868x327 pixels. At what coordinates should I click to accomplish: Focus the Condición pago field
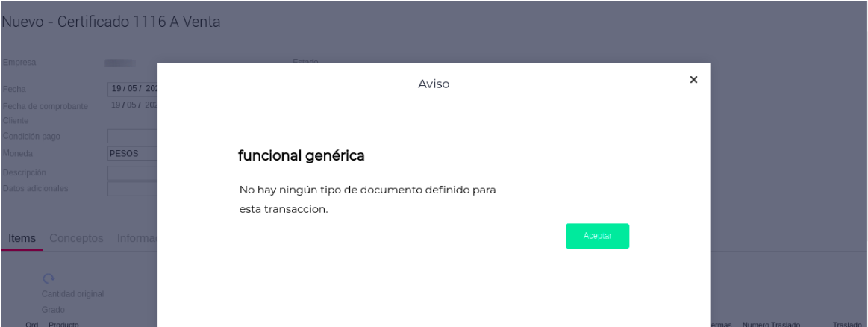[133, 136]
